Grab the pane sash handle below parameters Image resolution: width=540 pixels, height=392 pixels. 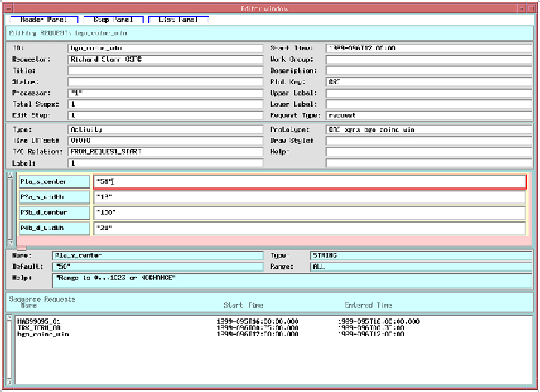[x=22, y=248]
